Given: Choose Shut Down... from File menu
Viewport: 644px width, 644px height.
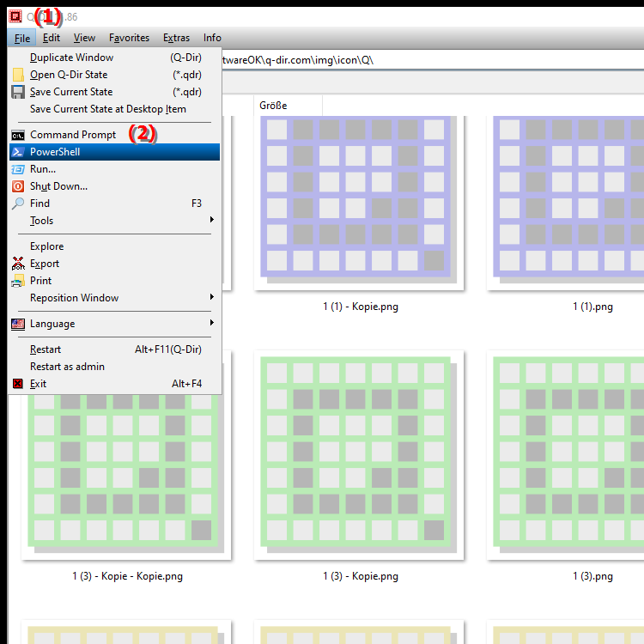Looking at the screenshot, I should (114, 186).
